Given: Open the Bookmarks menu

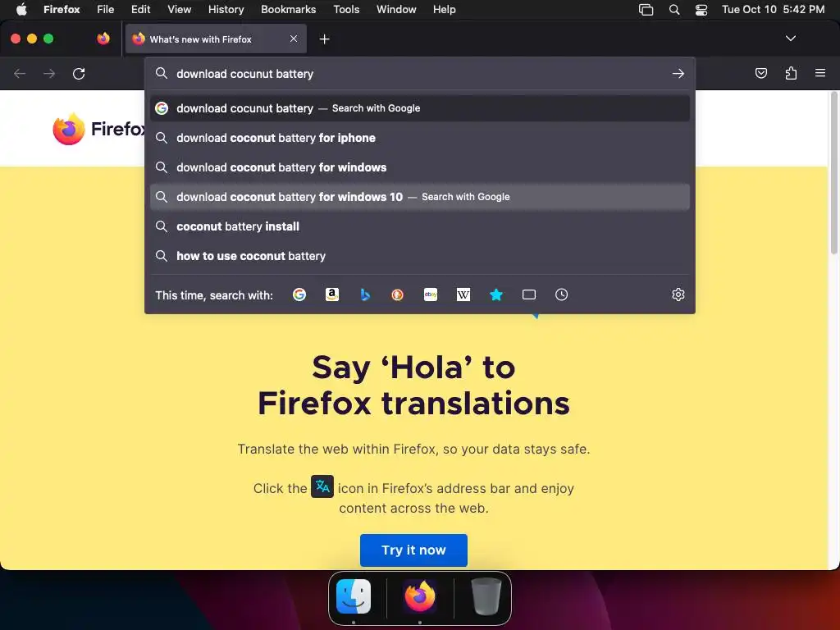Looking at the screenshot, I should click(288, 10).
